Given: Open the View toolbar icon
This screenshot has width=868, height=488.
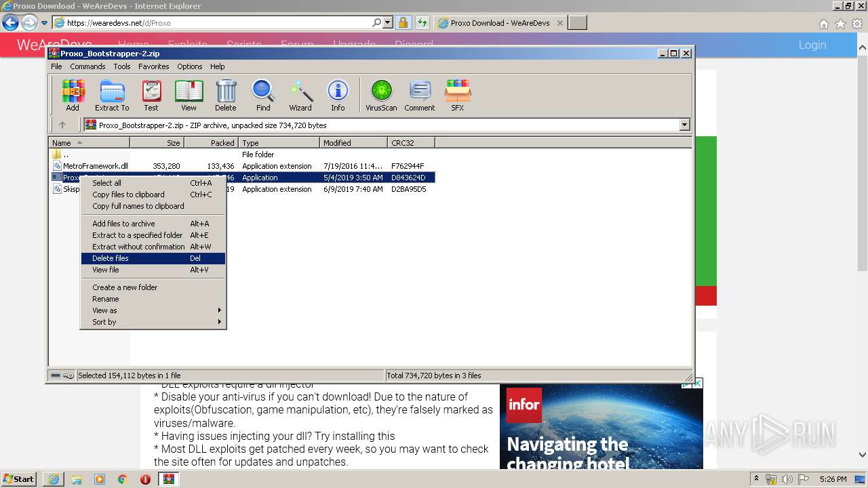Looking at the screenshot, I should click(189, 95).
